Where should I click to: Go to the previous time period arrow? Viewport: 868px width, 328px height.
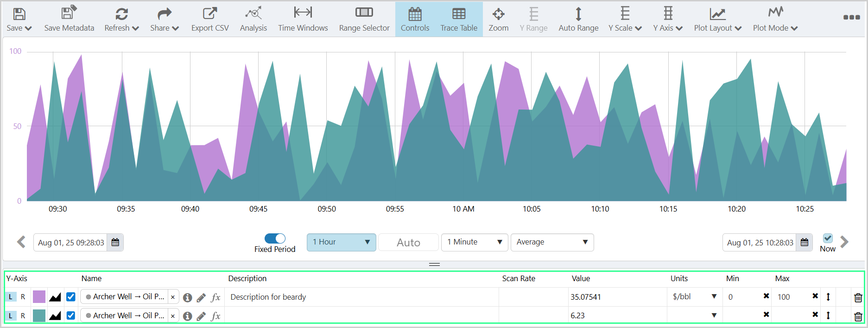click(21, 242)
